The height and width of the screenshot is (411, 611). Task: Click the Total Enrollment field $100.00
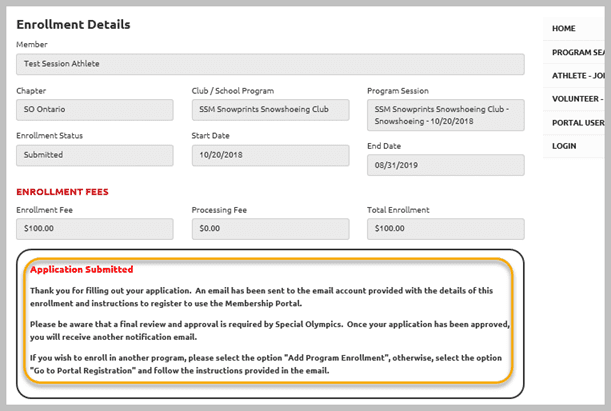[x=446, y=229]
